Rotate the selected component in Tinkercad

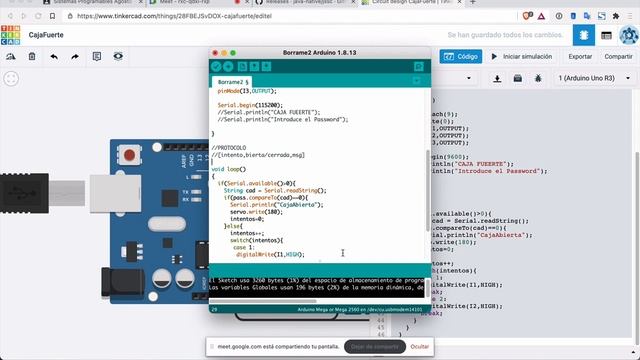pos(11,56)
